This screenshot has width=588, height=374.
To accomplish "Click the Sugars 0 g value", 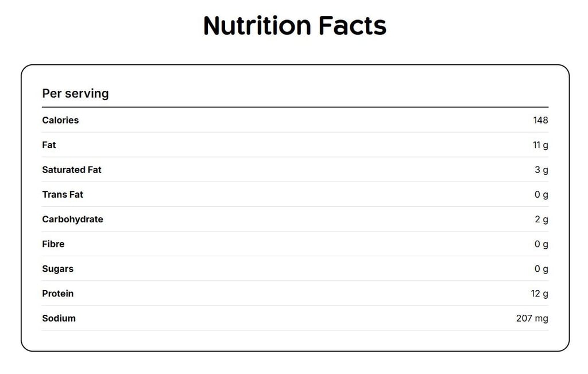I will pyautogui.click(x=541, y=269).
